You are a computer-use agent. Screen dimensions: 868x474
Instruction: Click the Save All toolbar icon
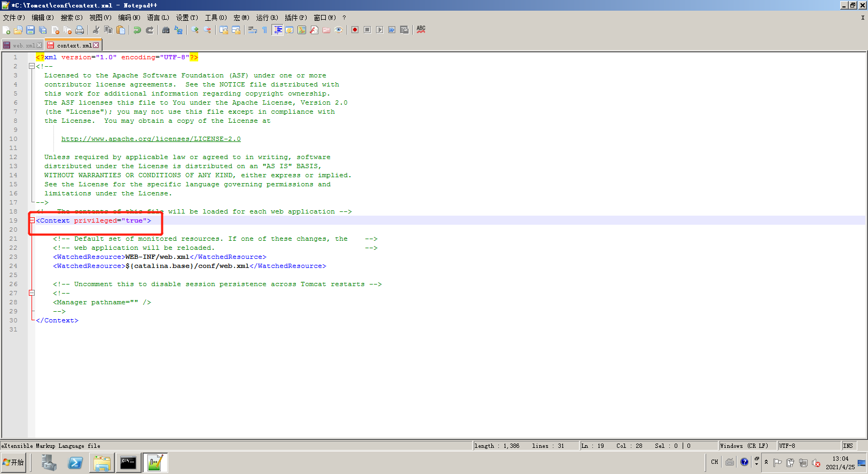point(43,30)
